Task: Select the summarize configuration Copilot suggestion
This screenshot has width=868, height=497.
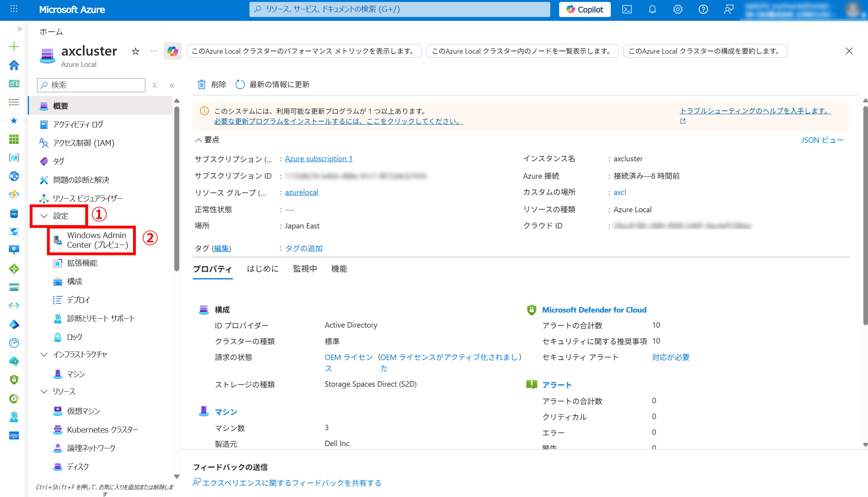Action: point(705,51)
